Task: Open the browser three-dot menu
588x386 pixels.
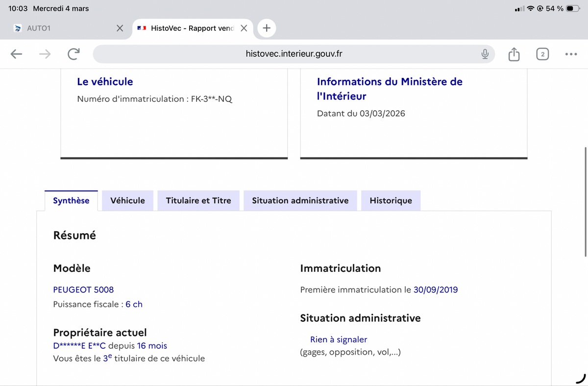Action: pos(570,54)
